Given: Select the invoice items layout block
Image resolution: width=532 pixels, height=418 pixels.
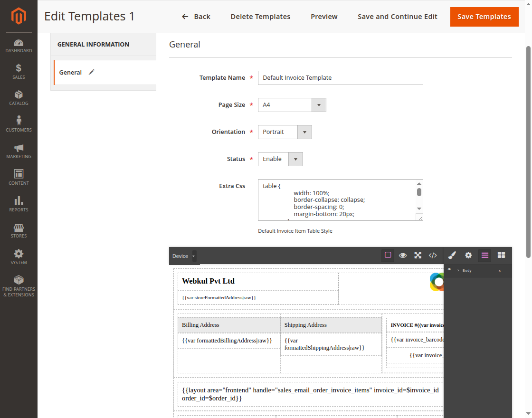Looking at the screenshot, I should click(x=310, y=394).
